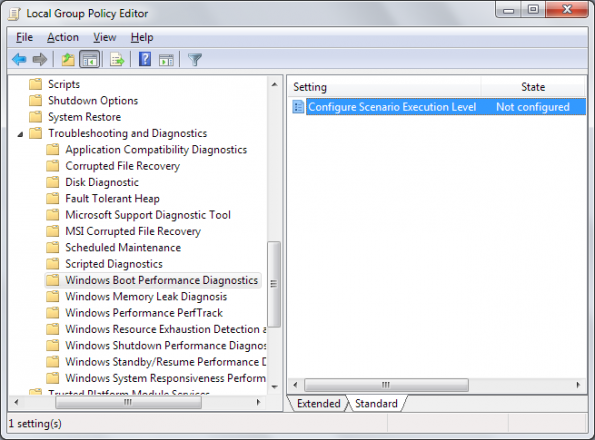Click the gray Forward arrow toolbar icon

point(40,60)
